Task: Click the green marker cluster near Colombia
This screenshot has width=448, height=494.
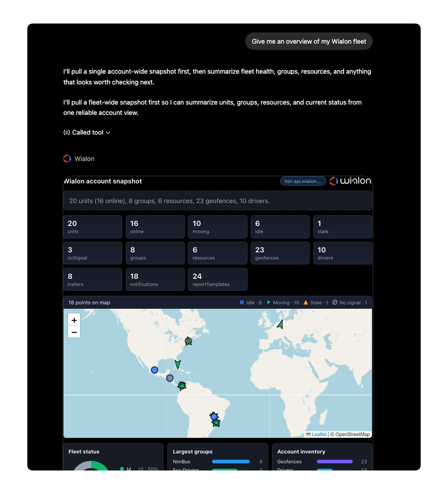Action: coord(182,386)
